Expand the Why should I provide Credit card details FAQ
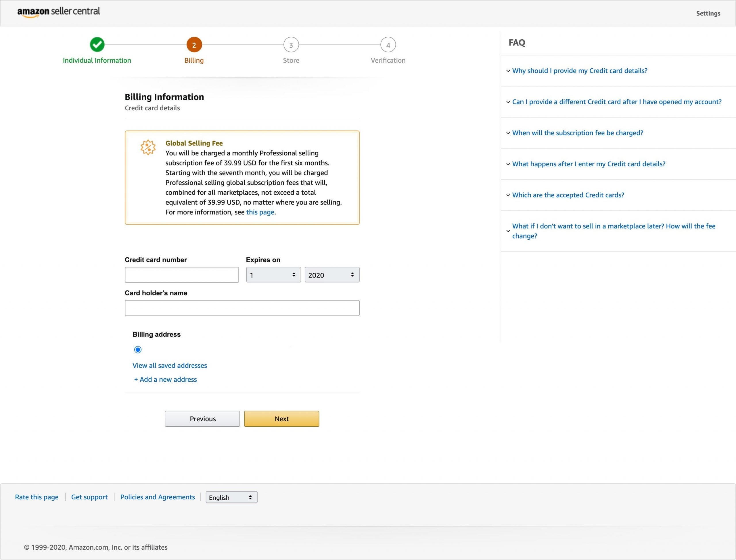The image size is (736, 560). (x=580, y=71)
